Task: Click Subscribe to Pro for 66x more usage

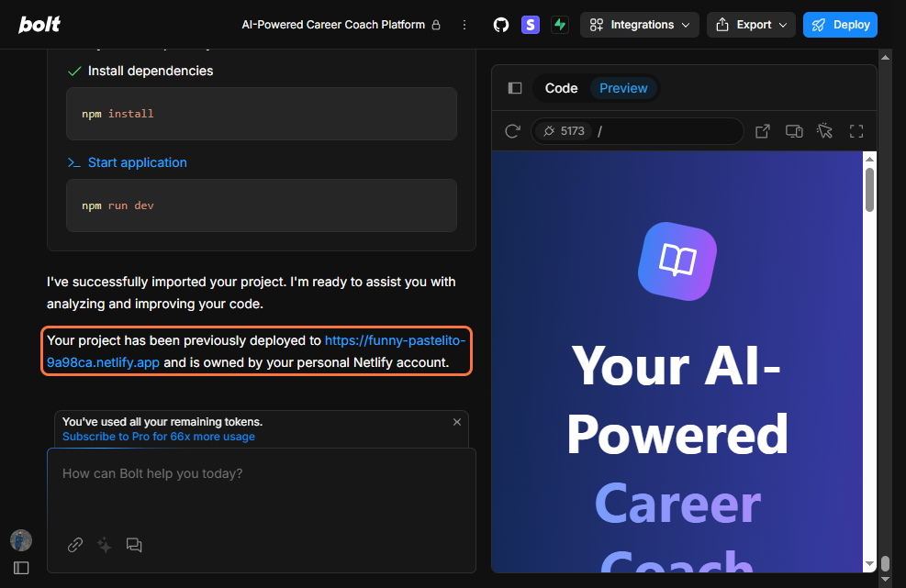Action: pyautogui.click(x=158, y=437)
